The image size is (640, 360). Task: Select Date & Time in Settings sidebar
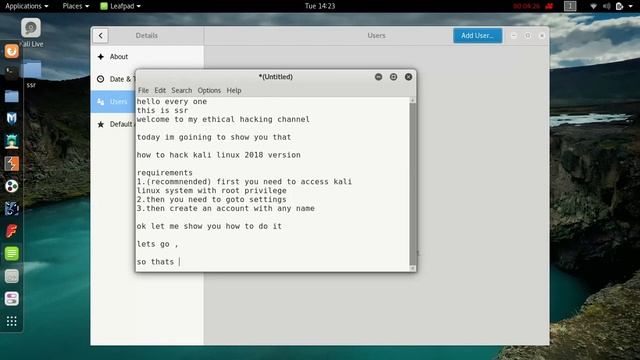pyautogui.click(x=113, y=79)
